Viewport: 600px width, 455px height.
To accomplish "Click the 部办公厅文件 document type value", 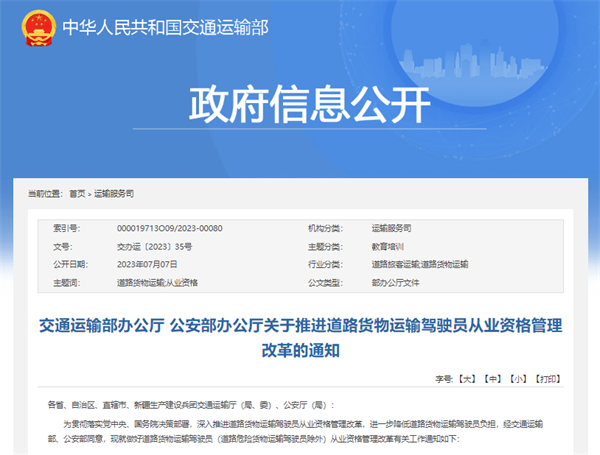I will point(395,283).
